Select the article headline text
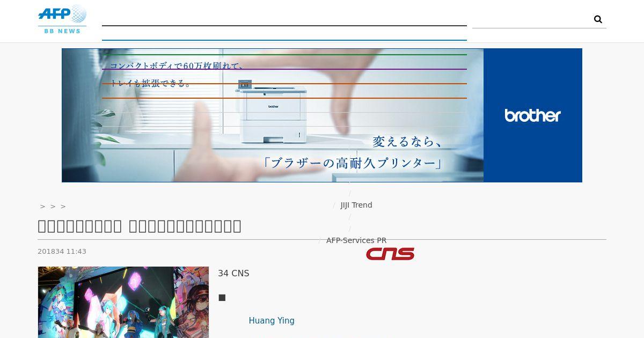The height and width of the screenshot is (338, 644). pyautogui.click(x=140, y=226)
